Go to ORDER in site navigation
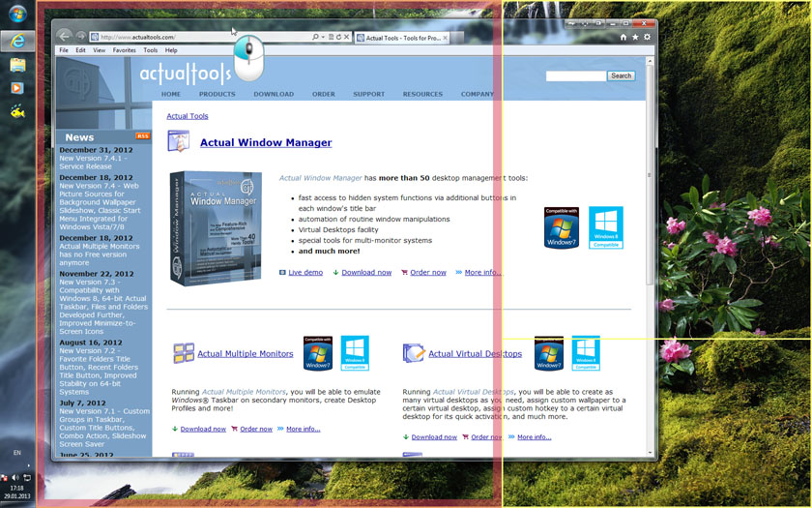Image resolution: width=812 pixels, height=508 pixels. [x=324, y=95]
